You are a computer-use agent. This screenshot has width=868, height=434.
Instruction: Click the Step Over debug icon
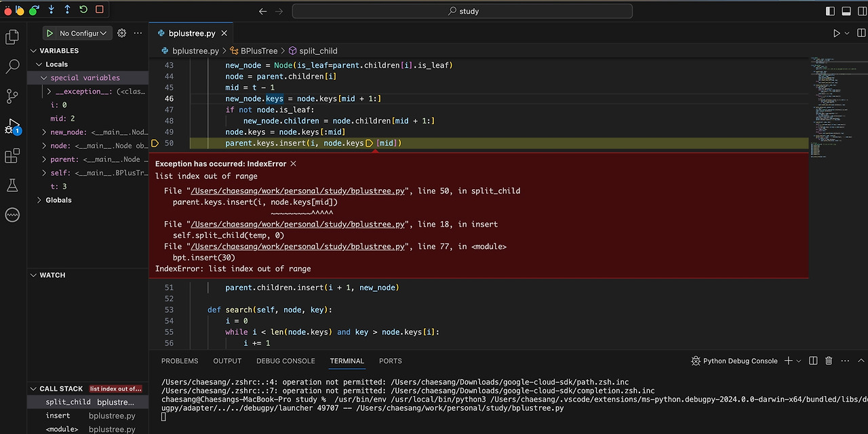[x=33, y=9]
